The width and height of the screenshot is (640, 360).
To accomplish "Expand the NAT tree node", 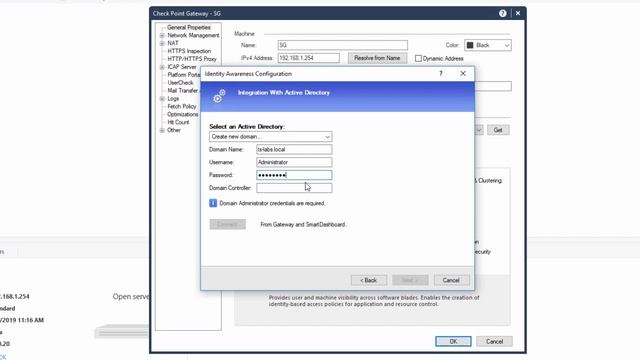I will (x=162, y=43).
